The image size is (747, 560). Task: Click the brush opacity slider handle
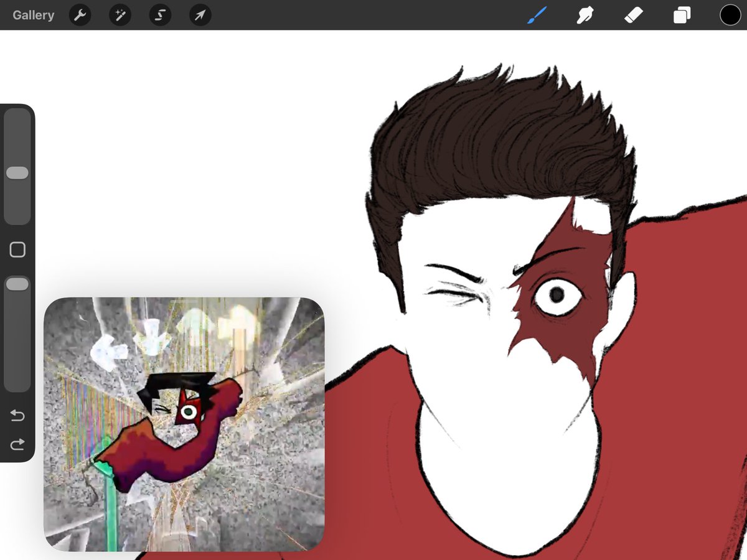17,284
